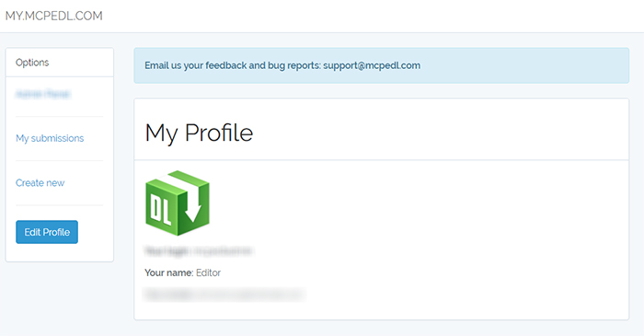Click empty space right of the avatar
Viewport: 644px width, 336px height.
pyautogui.click(x=410, y=203)
